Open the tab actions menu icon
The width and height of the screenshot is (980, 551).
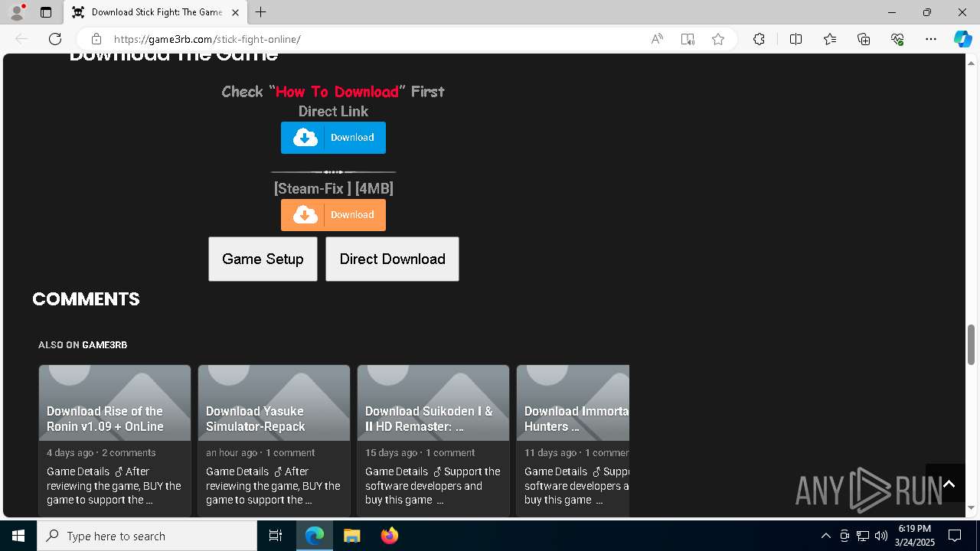point(46,12)
